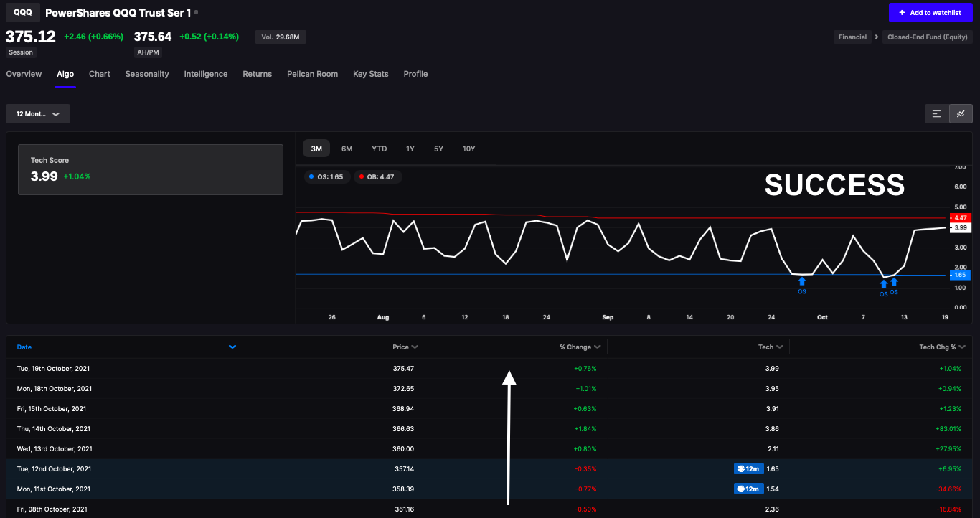Click the Session price label
980x518 pixels.
[21, 52]
